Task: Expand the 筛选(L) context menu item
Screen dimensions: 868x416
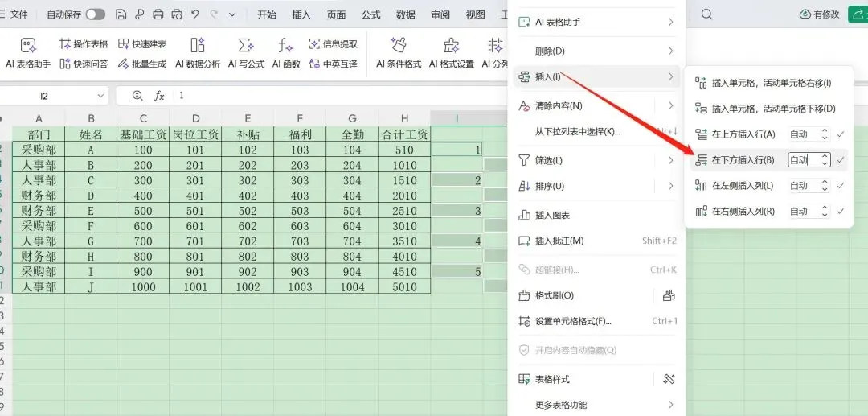Action: [596, 161]
